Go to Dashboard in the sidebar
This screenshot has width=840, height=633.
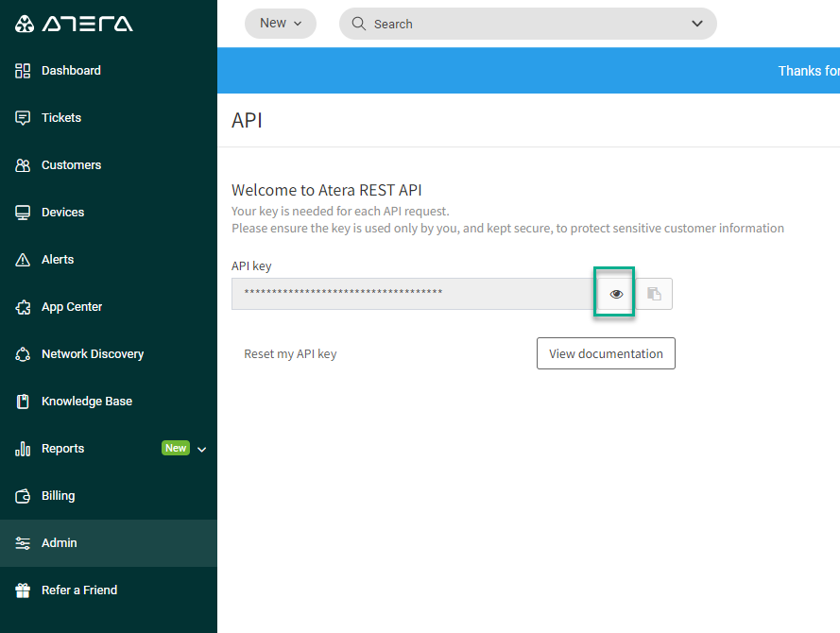tap(109, 71)
